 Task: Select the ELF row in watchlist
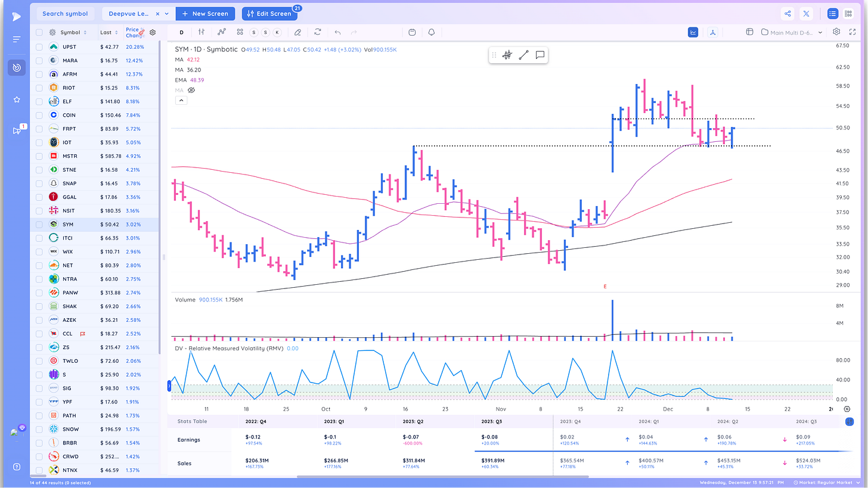[94, 101]
